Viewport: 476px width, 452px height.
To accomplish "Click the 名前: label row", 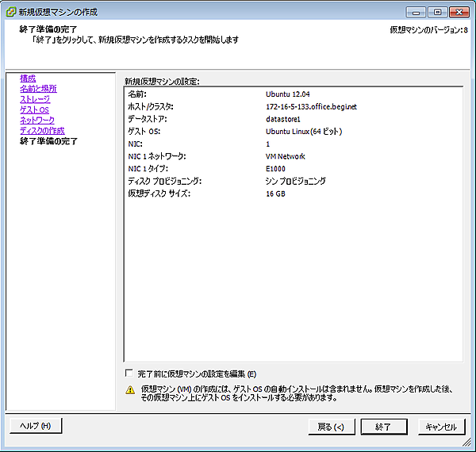I will pos(137,94).
